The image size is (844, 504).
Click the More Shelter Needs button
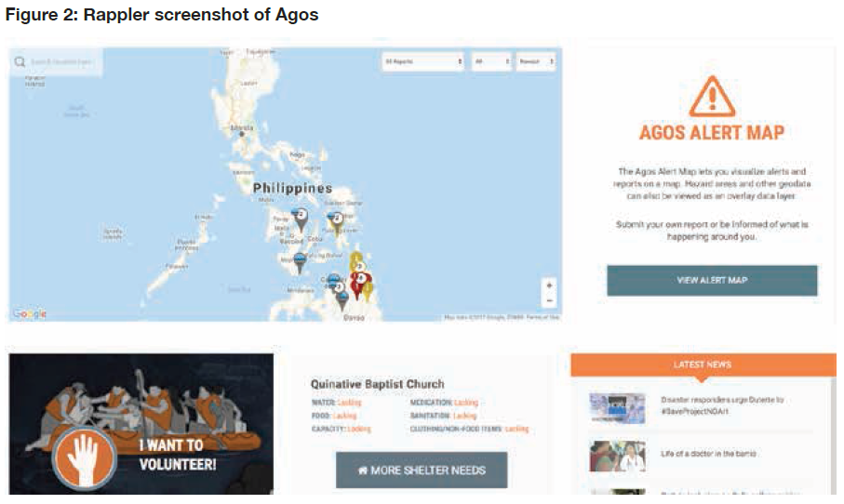coord(422,471)
